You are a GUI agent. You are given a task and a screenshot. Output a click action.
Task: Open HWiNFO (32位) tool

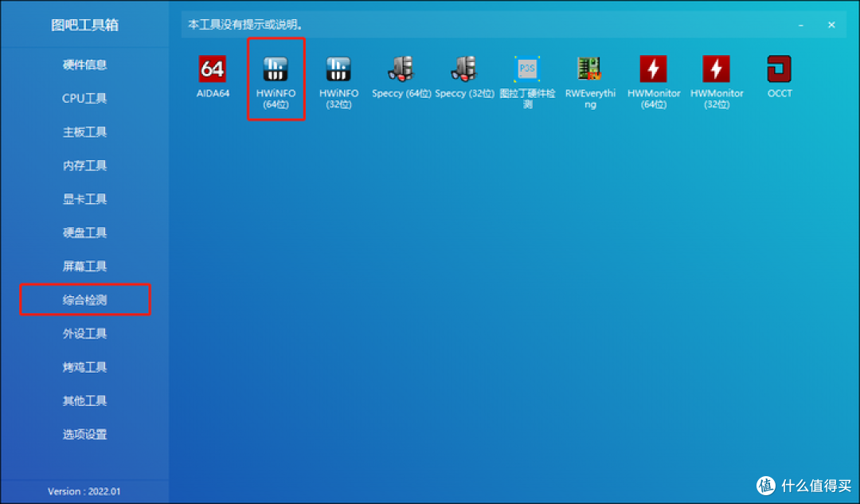point(339,81)
